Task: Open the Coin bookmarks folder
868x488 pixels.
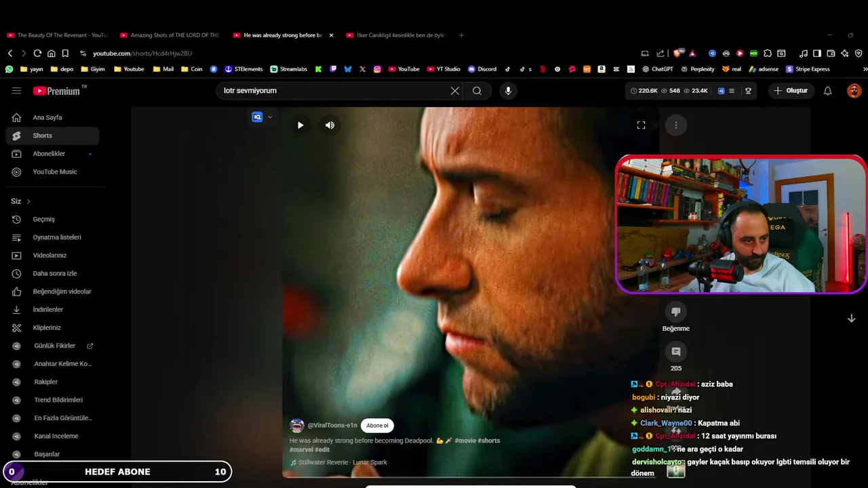Action: click(192, 69)
